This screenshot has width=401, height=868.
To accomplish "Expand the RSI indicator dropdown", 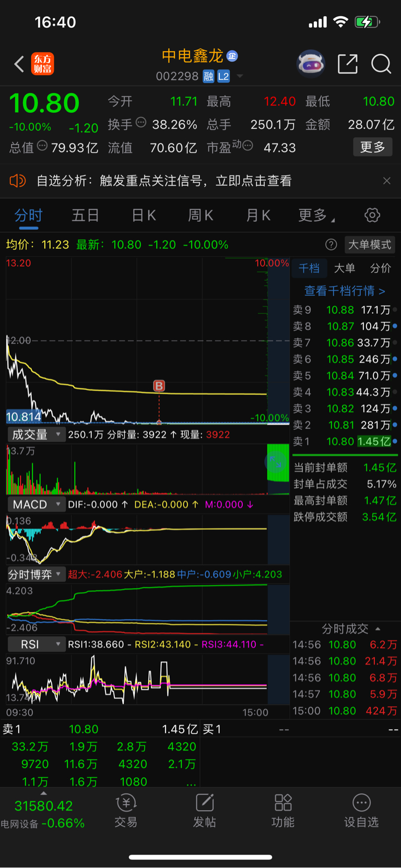I will coord(36,644).
